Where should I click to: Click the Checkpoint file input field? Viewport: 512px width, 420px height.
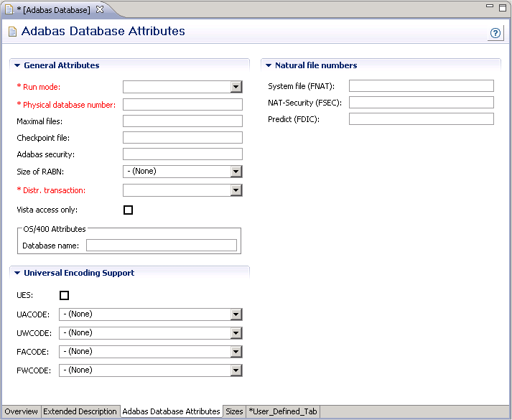[182, 137]
